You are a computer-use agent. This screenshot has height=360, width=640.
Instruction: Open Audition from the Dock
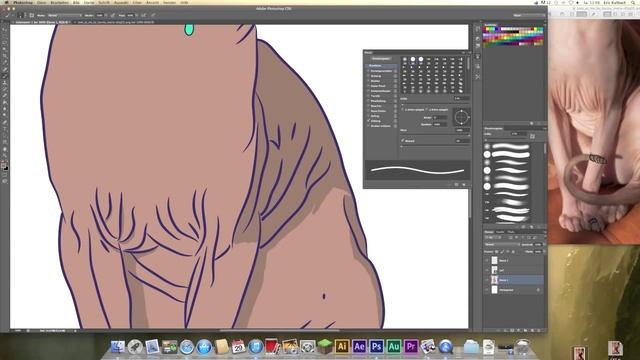point(393,347)
